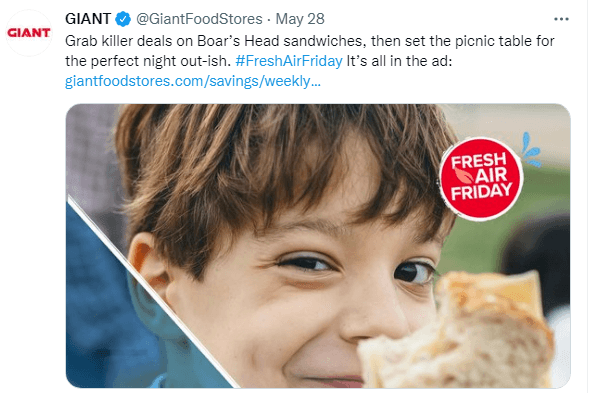
Task: Follow the #FreshAirFriday hashtag
Action: pyautogui.click(x=289, y=61)
